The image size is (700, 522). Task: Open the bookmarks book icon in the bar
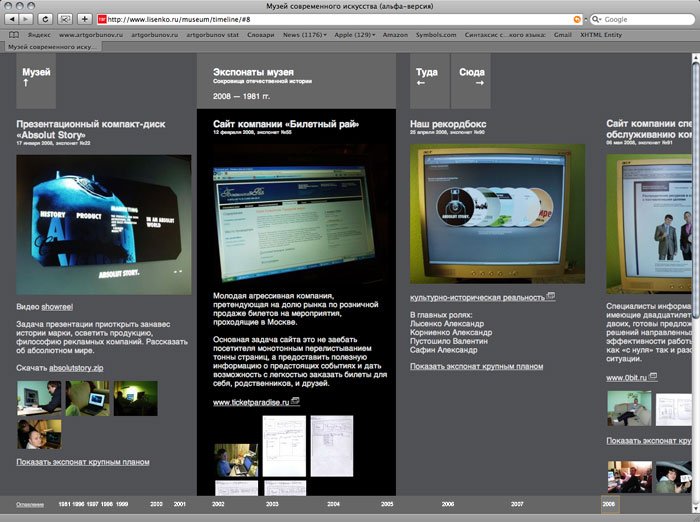[x=14, y=34]
